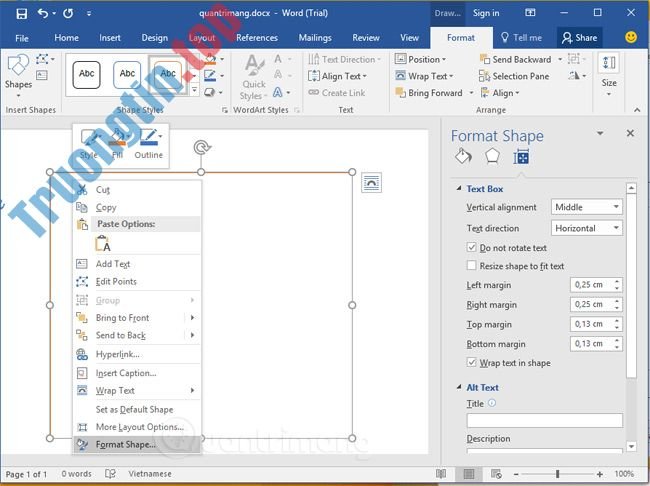Open the Text direction dropdown set to Horizontal
This screenshot has width=650, height=486.
(x=587, y=228)
